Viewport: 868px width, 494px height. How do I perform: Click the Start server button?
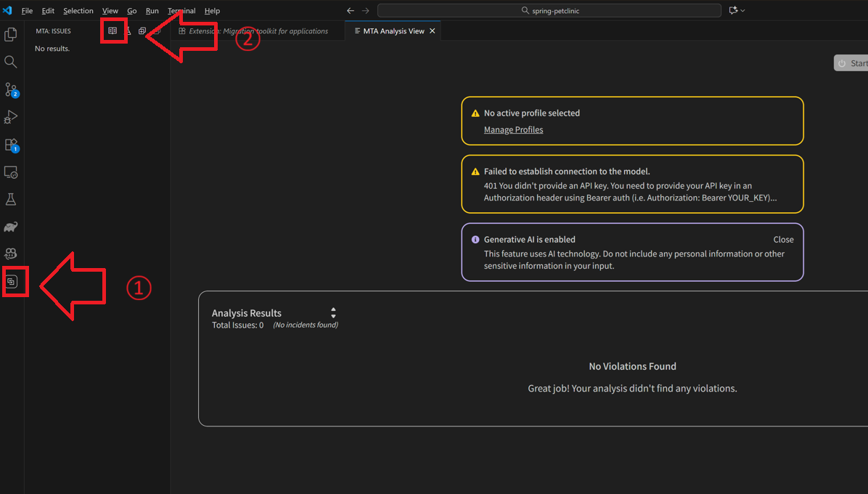[x=851, y=63]
